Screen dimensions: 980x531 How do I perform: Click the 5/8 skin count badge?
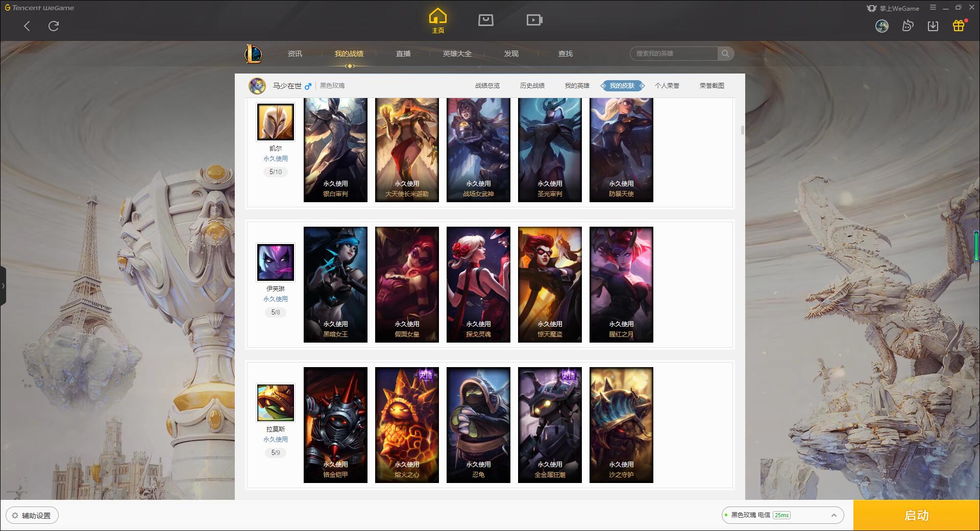pyautogui.click(x=276, y=312)
